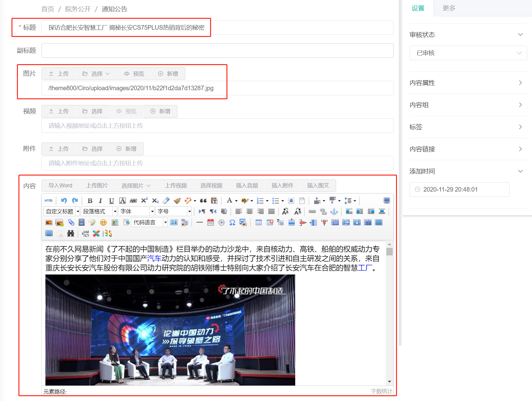Open the 首页 breadcrumb link

pyautogui.click(x=47, y=9)
